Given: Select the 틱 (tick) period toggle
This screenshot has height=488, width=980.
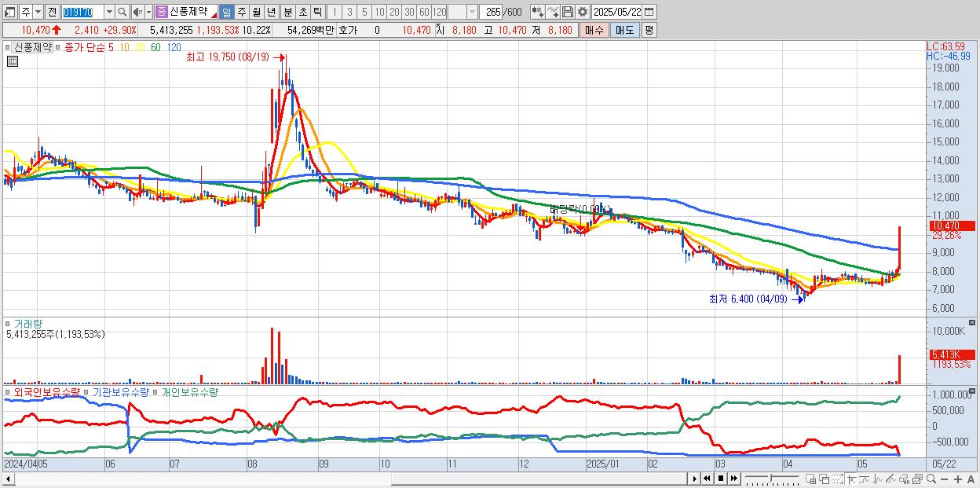Looking at the screenshot, I should 317,12.
